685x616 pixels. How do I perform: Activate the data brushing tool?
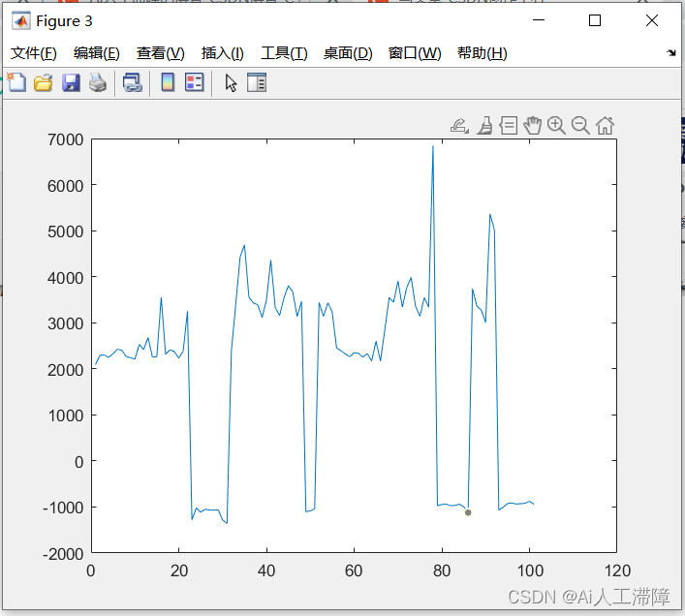point(484,126)
